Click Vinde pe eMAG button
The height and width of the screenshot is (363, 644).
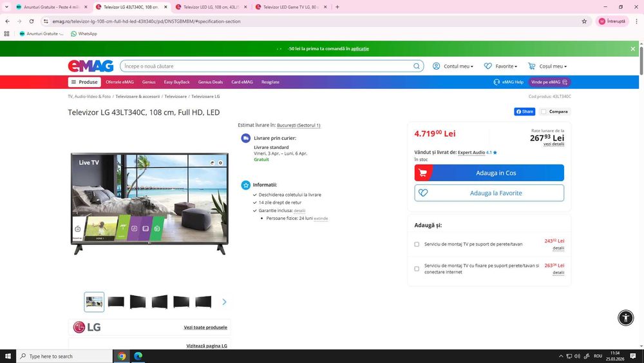tap(549, 82)
